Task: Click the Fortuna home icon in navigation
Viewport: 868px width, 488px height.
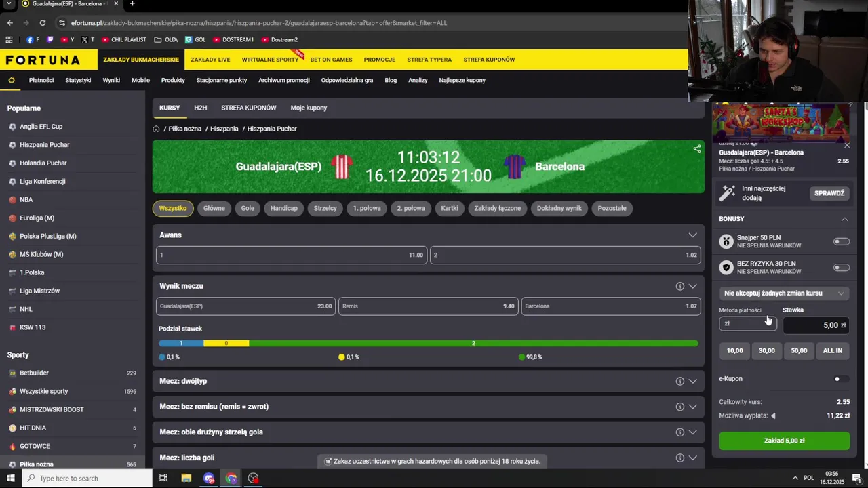Action: click(x=12, y=80)
